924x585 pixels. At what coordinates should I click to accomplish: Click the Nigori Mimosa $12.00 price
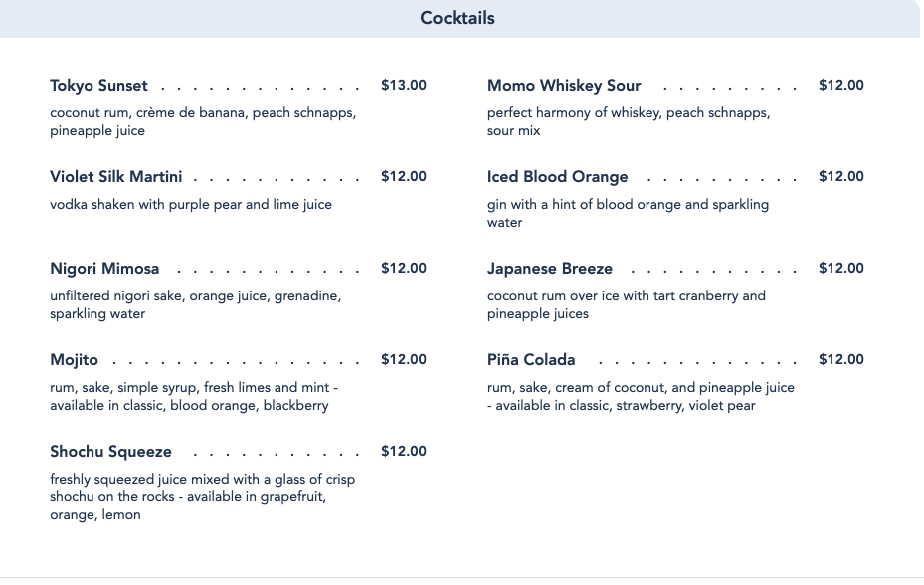click(403, 269)
